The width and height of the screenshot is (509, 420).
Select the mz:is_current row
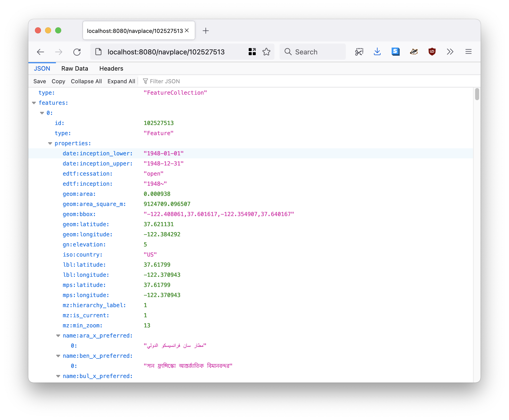251,315
